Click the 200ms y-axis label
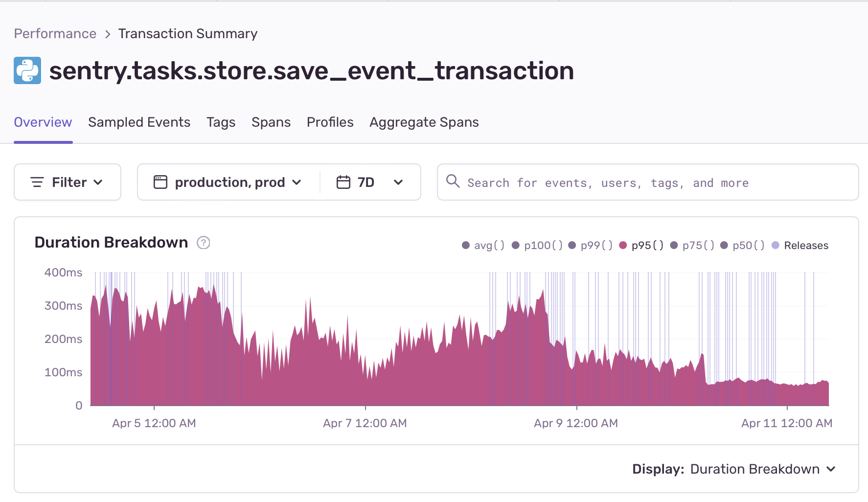The height and width of the screenshot is (502, 868). tap(63, 339)
